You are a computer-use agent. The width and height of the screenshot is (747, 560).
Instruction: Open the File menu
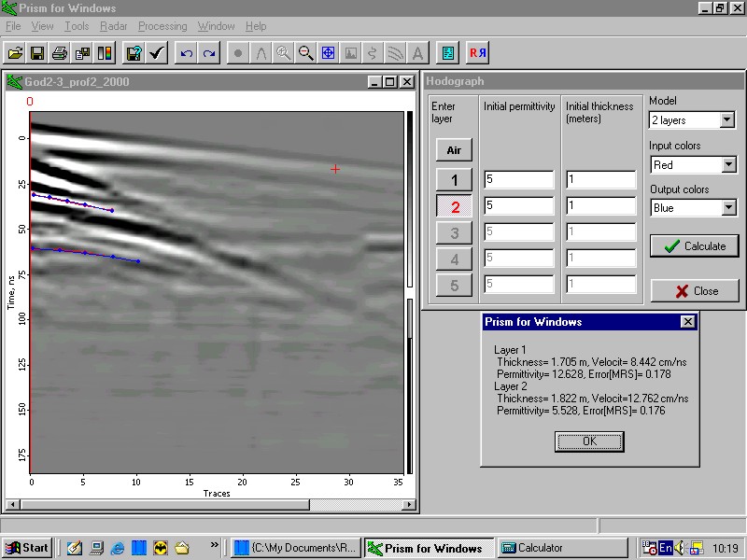[13, 26]
